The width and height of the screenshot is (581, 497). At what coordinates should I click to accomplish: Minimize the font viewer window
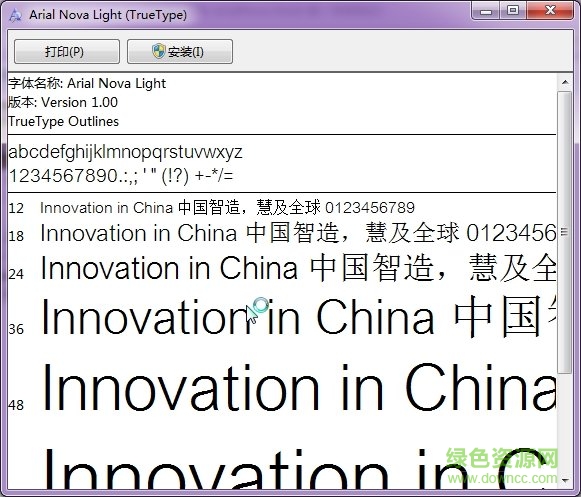pyautogui.click(x=486, y=11)
